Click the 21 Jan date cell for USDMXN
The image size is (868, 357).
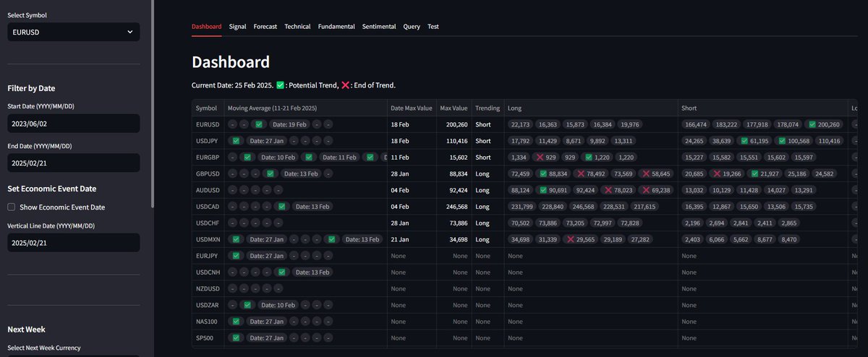412,239
